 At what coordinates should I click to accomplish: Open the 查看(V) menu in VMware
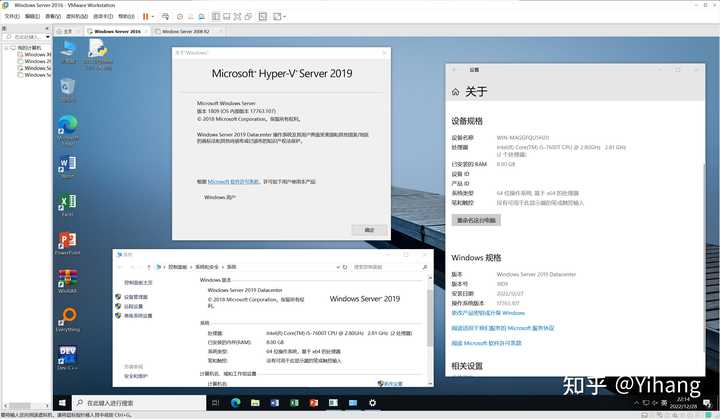(x=53, y=17)
